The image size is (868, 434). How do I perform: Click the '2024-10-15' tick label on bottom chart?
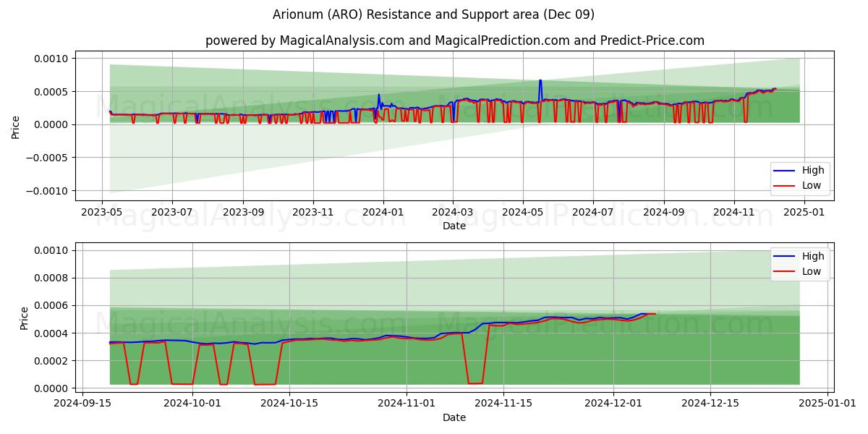coord(289,404)
